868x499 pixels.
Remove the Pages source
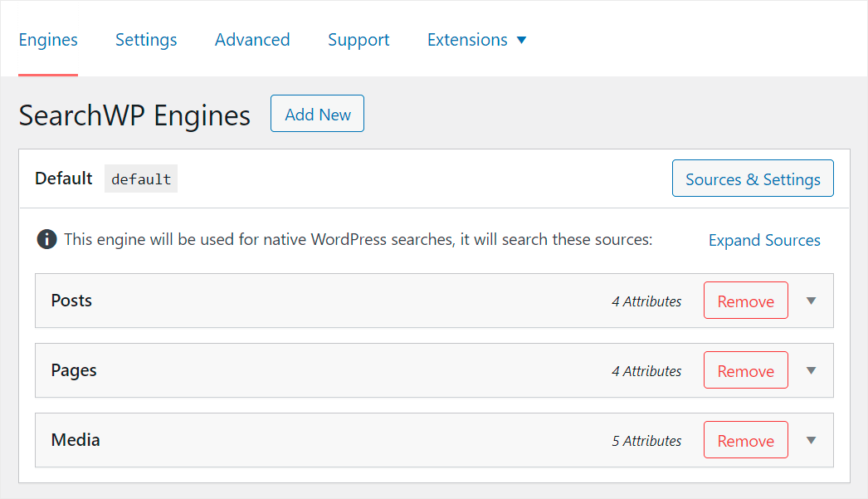(745, 370)
